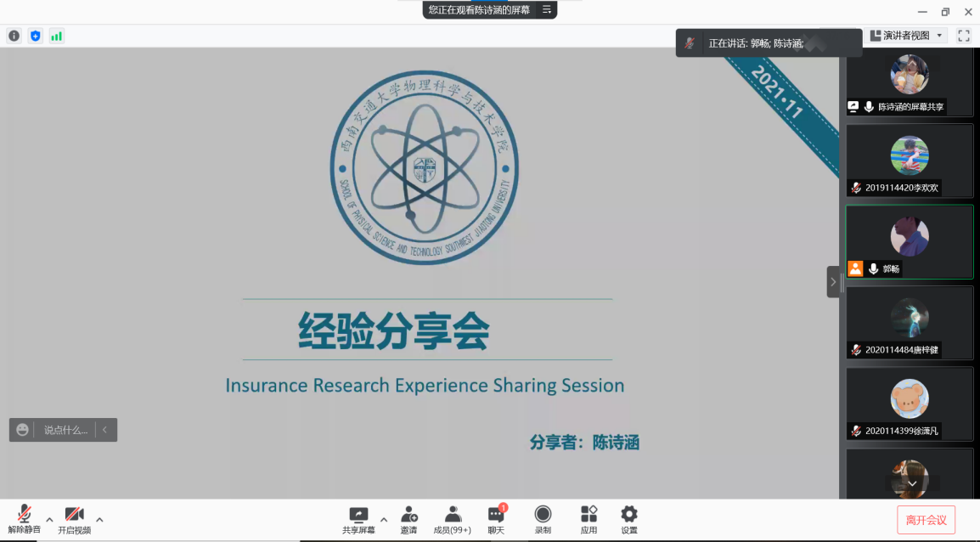Open the menu in the screen-viewing banner
This screenshot has width=980, height=542.
(x=547, y=9)
